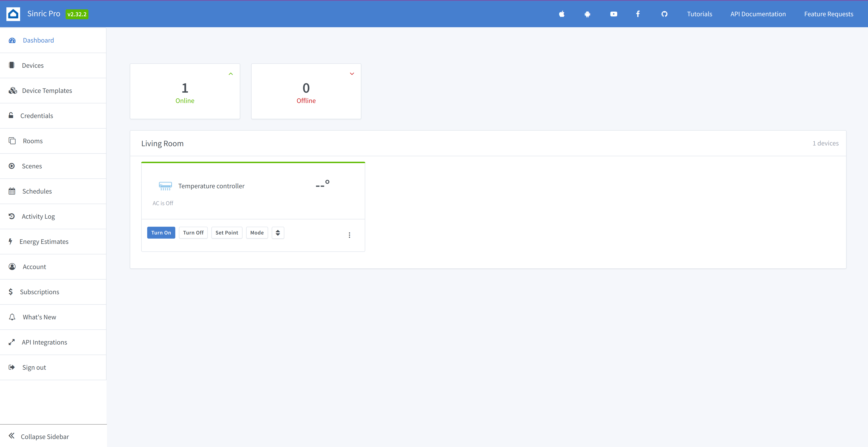The image size is (868, 447).
Task: Click the Collapse Sidebar label
Action: 45,436
